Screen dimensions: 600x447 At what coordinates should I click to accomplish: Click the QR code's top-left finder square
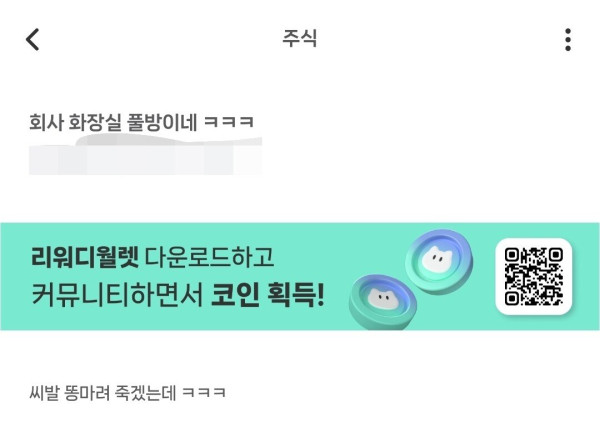(512, 255)
